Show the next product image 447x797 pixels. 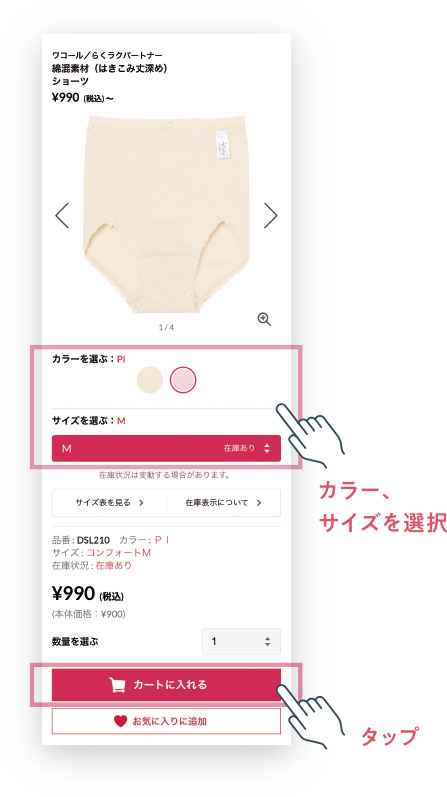[x=271, y=216]
